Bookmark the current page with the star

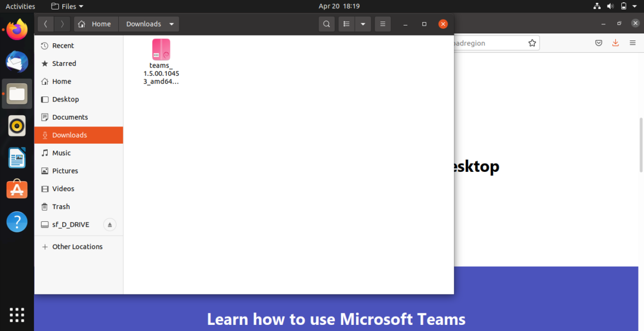click(x=532, y=43)
